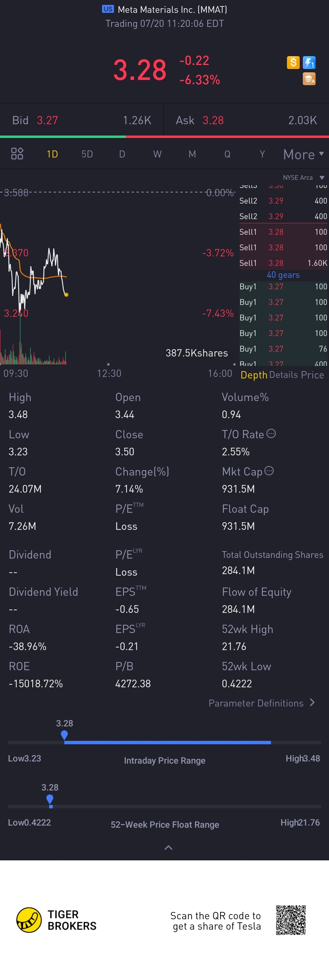
Task: Expand the More chart periods dropdown
Action: pos(303,154)
